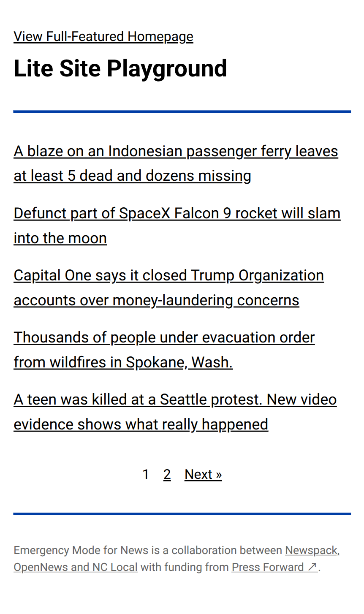Click 'into the moon' headline second line
364x614 pixels.
click(60, 238)
